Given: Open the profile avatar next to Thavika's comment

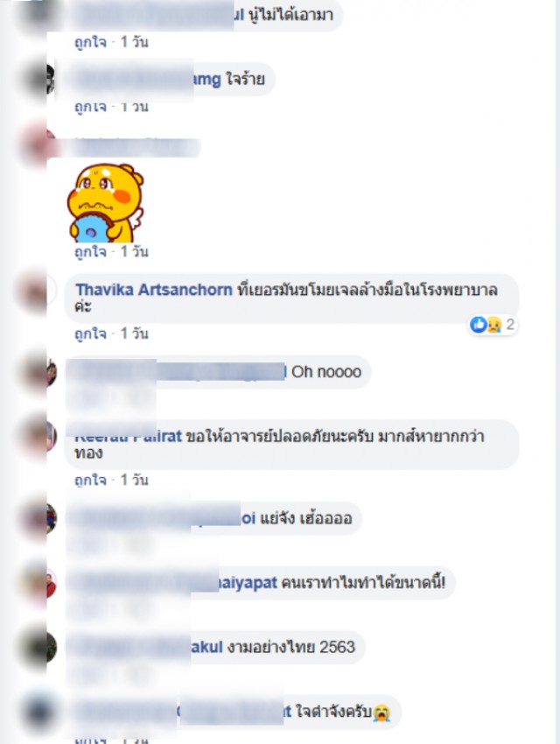Looking at the screenshot, I should tap(37, 291).
